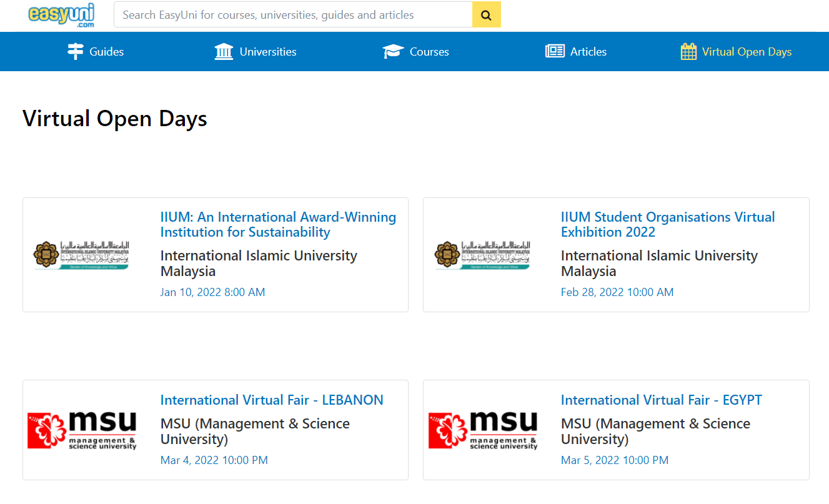Go to the Universities menu item

tap(268, 52)
